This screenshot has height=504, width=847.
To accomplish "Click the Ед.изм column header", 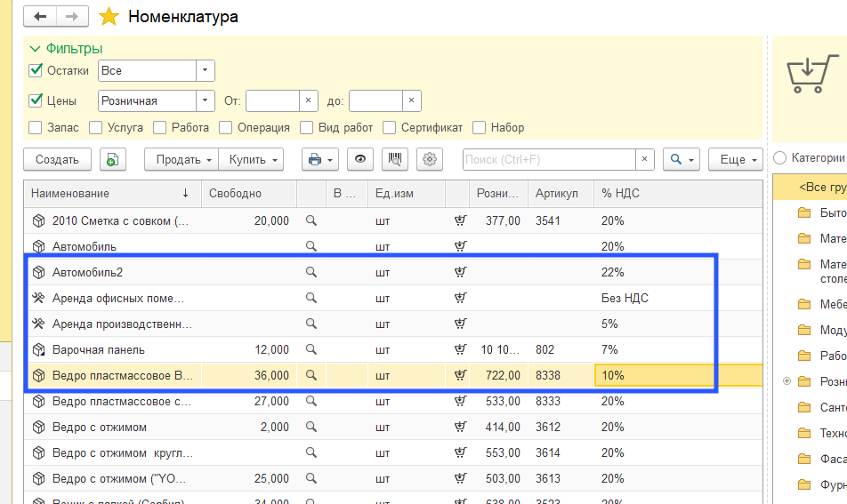I will (x=407, y=193).
